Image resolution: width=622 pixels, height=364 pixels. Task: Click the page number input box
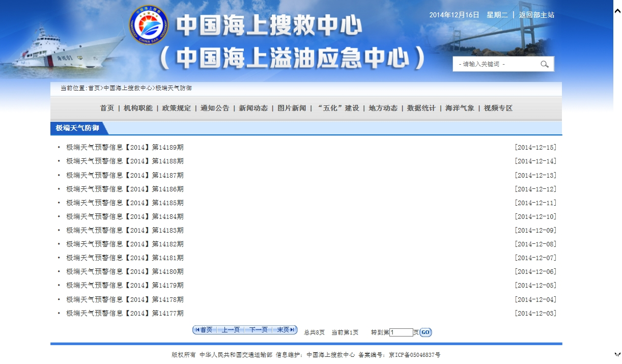[x=401, y=332]
